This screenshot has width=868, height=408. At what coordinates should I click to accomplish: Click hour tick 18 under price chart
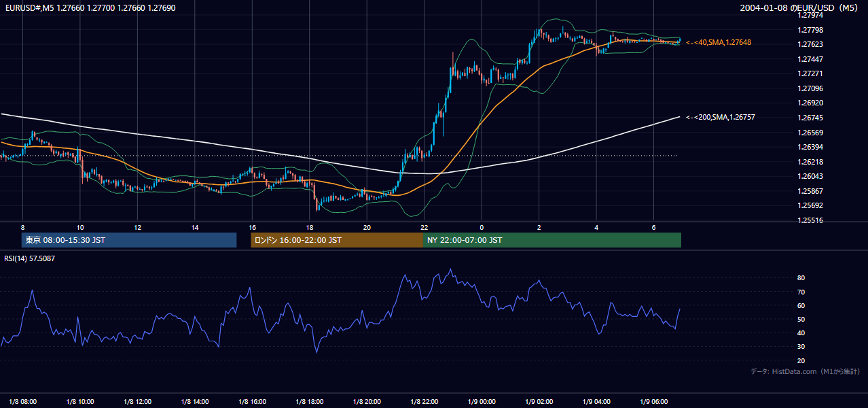tap(310, 227)
